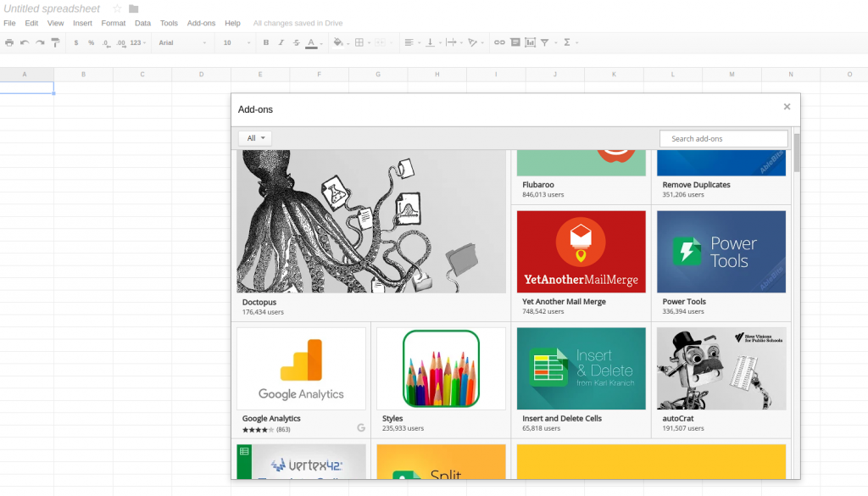Open the Tools menu

(x=169, y=23)
